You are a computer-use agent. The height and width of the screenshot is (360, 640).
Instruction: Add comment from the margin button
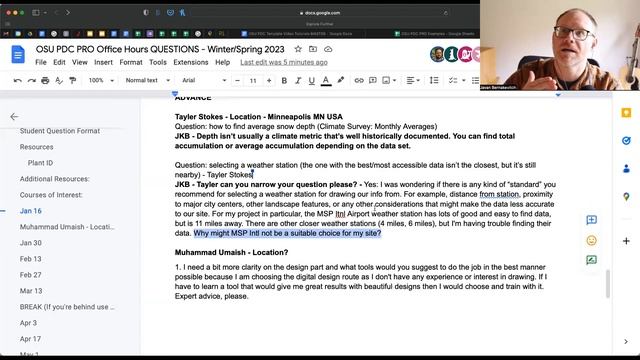tap(591, 220)
